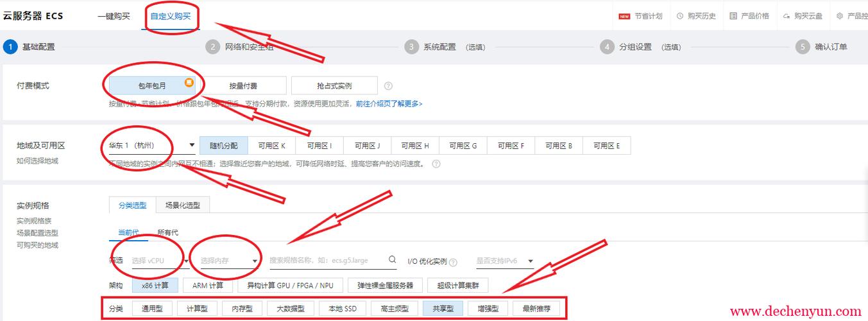This screenshot has width=868, height=321.
Task: Filter by 本地 SSD category
Action: tap(343, 309)
